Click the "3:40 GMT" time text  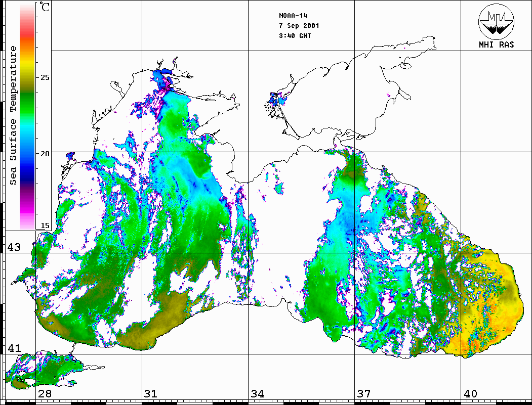click(x=295, y=35)
